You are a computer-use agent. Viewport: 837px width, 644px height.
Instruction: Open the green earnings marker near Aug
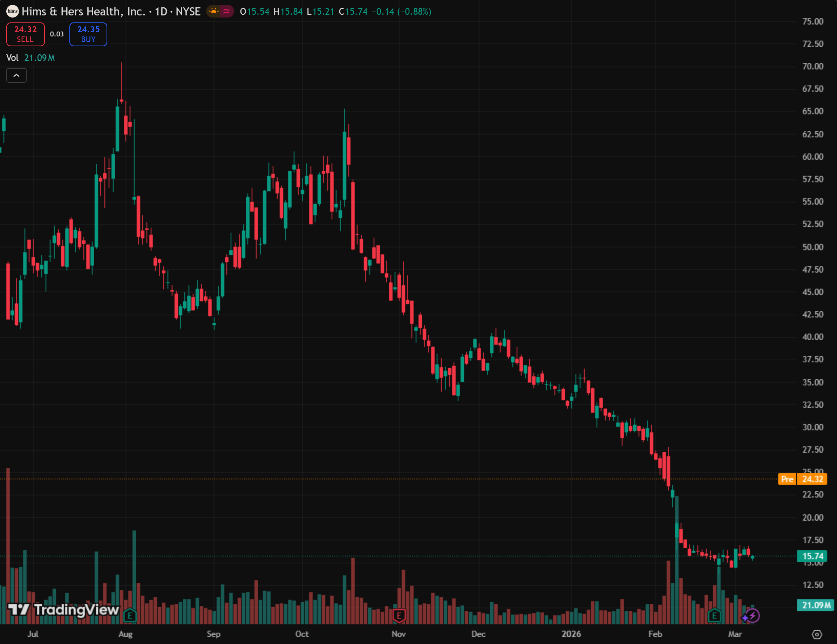(x=130, y=616)
